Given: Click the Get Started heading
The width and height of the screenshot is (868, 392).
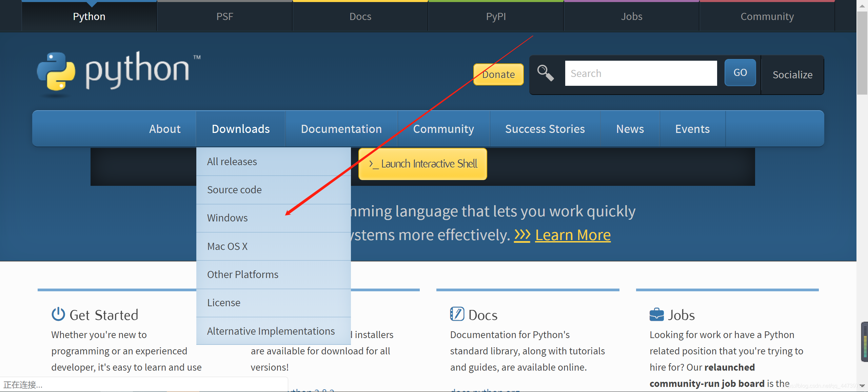Looking at the screenshot, I should tap(104, 315).
